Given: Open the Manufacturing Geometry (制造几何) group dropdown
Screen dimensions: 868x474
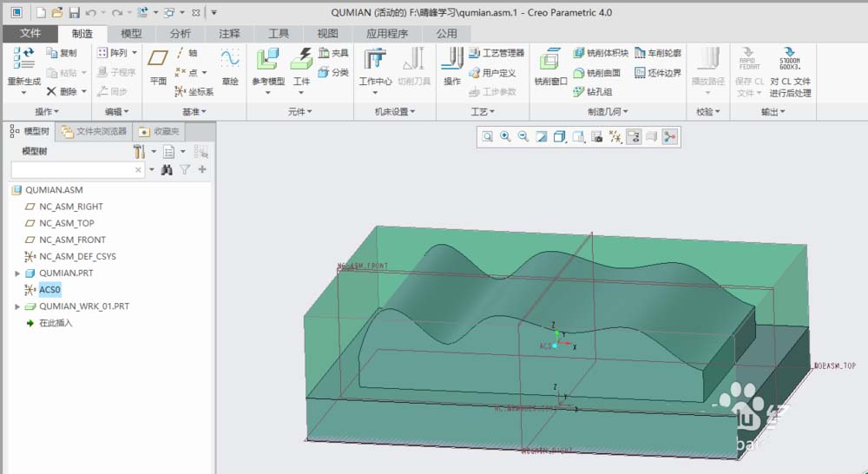Looking at the screenshot, I should (x=608, y=112).
